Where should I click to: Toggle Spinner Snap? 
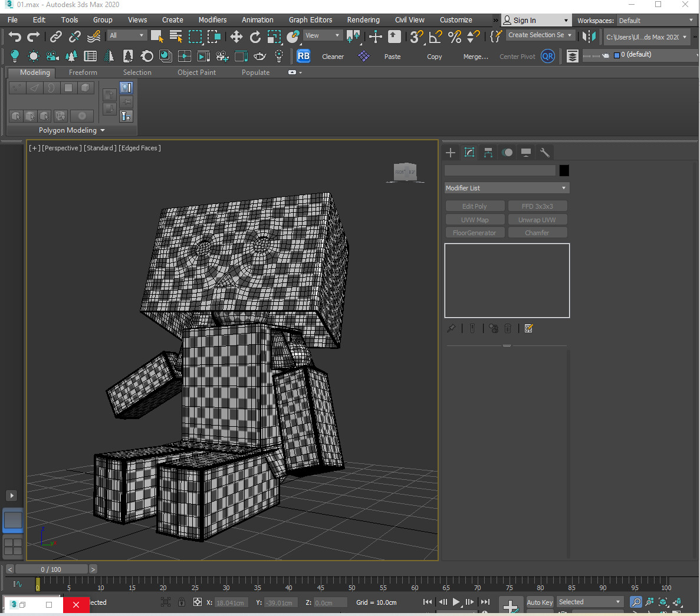point(473,36)
